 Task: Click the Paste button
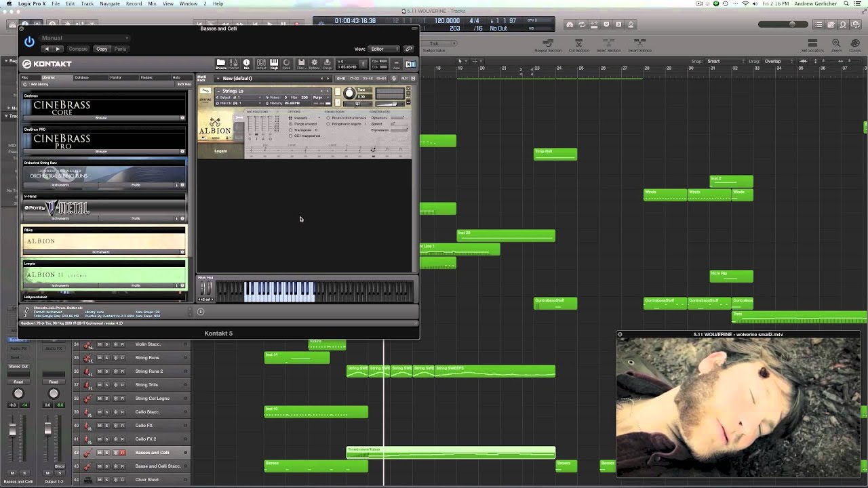coord(120,49)
